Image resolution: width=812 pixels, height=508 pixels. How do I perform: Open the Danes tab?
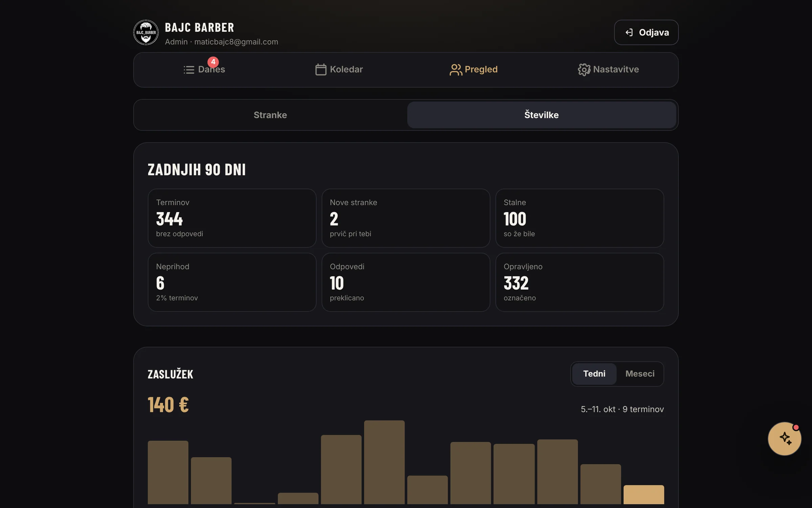(x=204, y=69)
